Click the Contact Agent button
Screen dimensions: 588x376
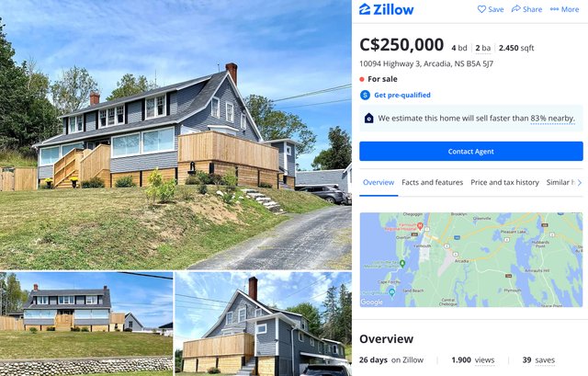pyautogui.click(x=471, y=151)
